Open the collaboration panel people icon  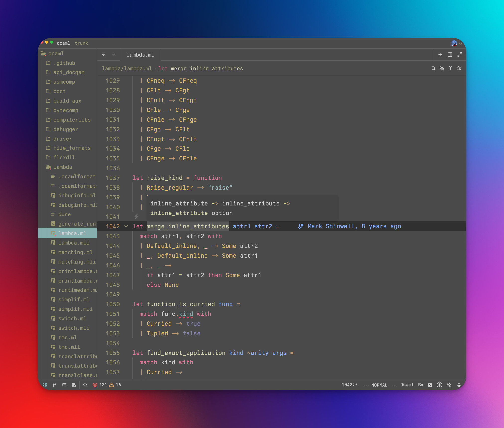pyautogui.click(x=74, y=385)
